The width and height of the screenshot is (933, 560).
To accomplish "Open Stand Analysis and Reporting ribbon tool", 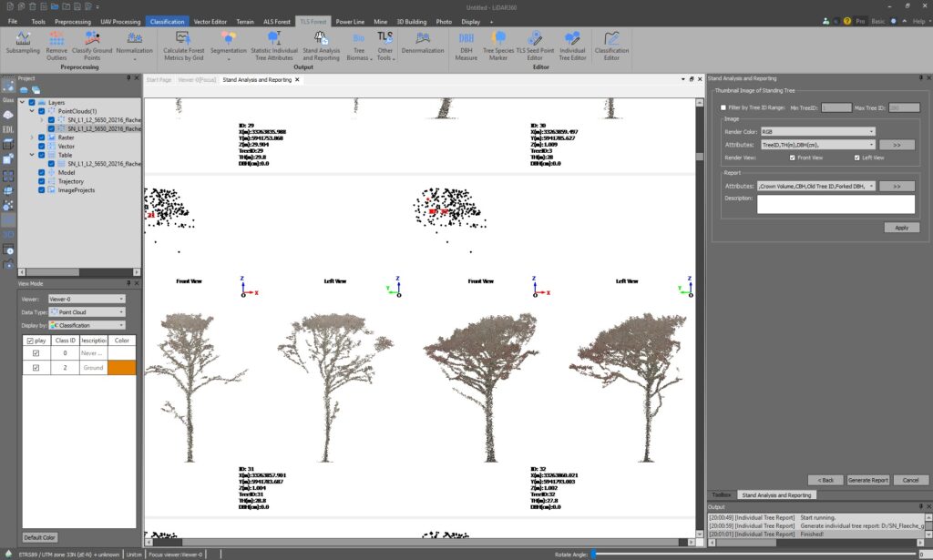I will pos(321,46).
